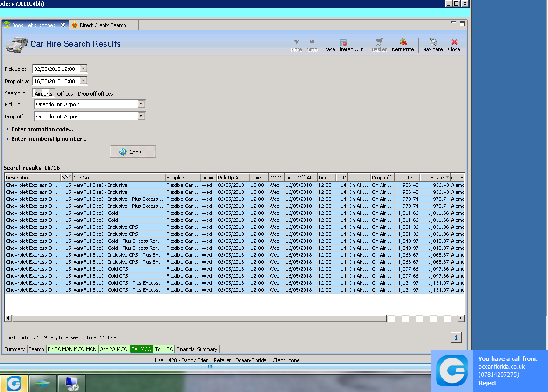Sort by Supplier column header
The height and width of the screenshot is (392, 548).
(183, 178)
